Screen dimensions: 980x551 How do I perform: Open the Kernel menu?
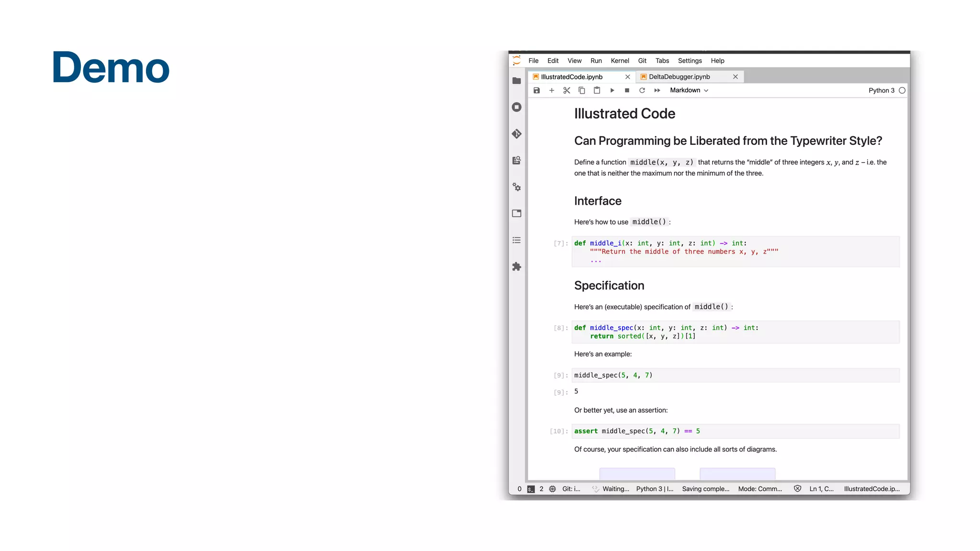click(x=620, y=61)
